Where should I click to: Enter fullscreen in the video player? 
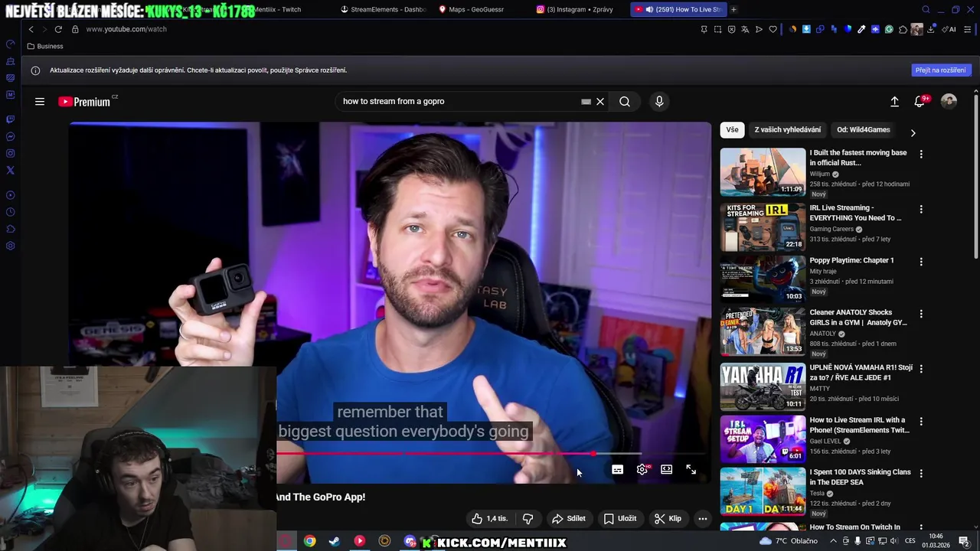(x=691, y=469)
